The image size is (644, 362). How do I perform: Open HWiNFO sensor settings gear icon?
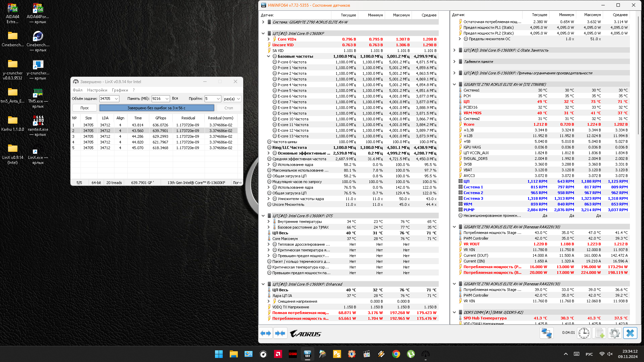(x=614, y=333)
